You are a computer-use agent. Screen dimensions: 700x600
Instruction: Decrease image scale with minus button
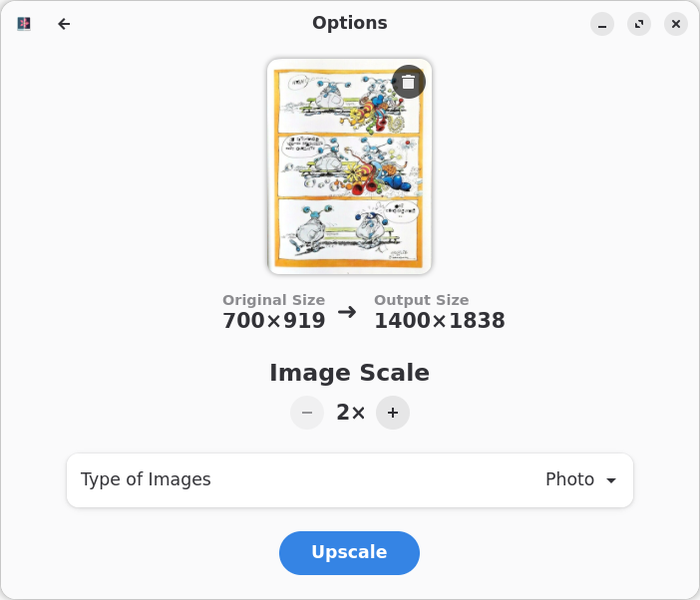tap(307, 413)
